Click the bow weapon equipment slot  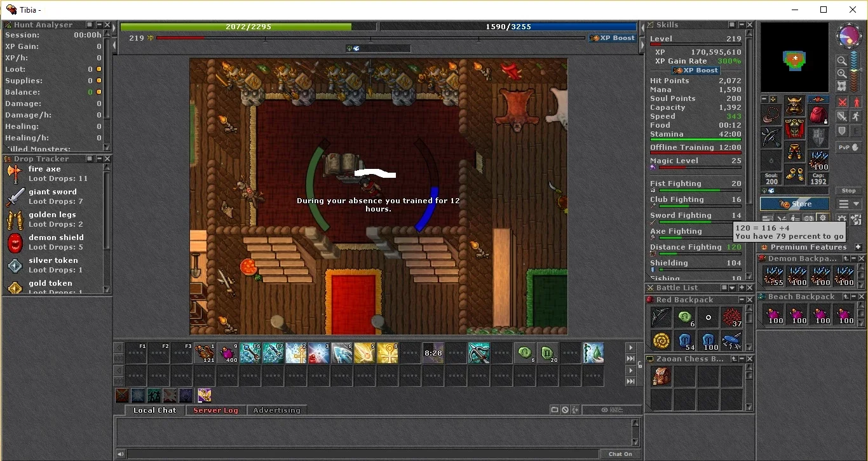(771, 138)
